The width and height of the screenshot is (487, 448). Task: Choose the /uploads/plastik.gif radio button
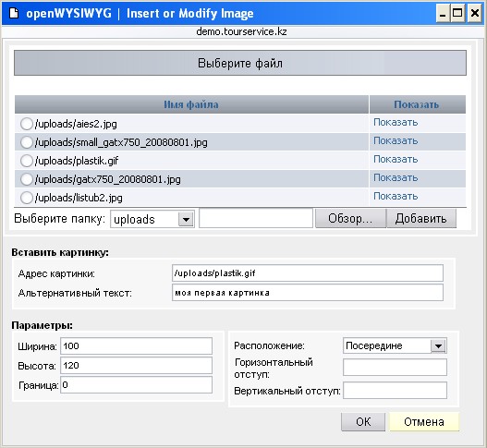coord(27,161)
